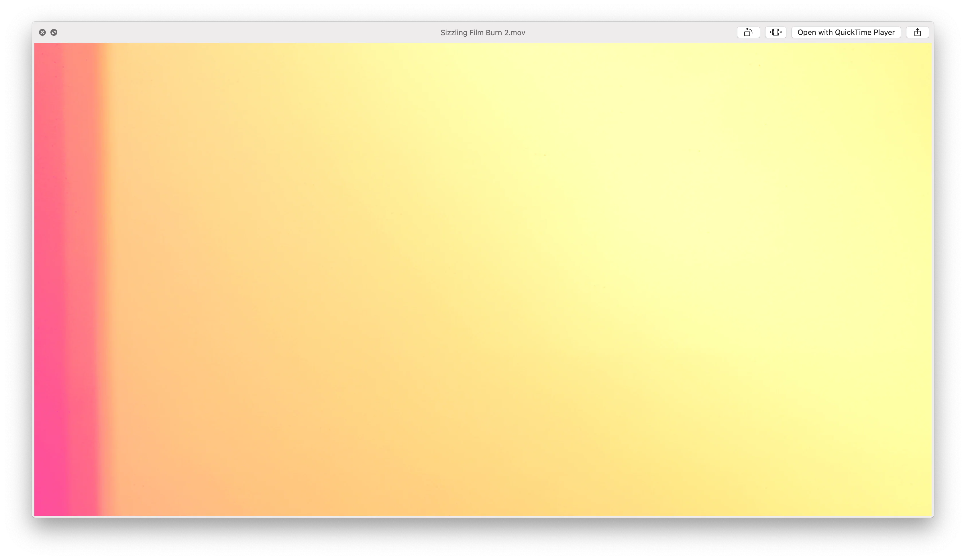The width and height of the screenshot is (966, 560).
Task: Close the Quick Look preview window
Action: (x=42, y=32)
